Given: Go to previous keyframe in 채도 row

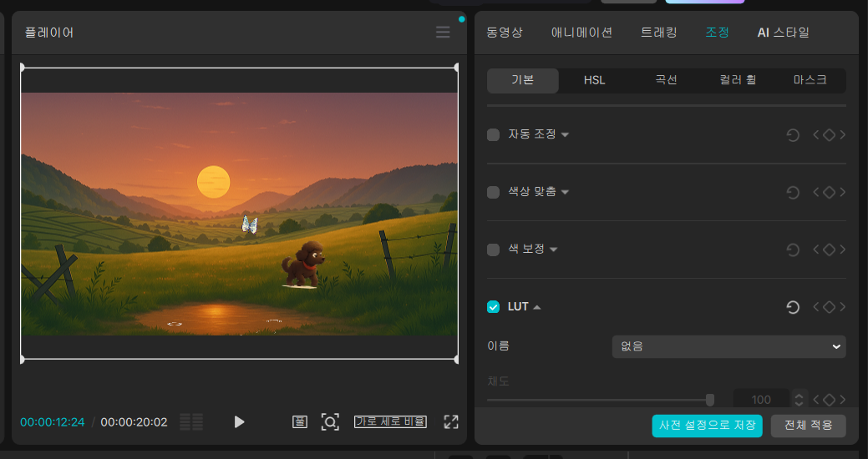Looking at the screenshot, I should point(815,399).
